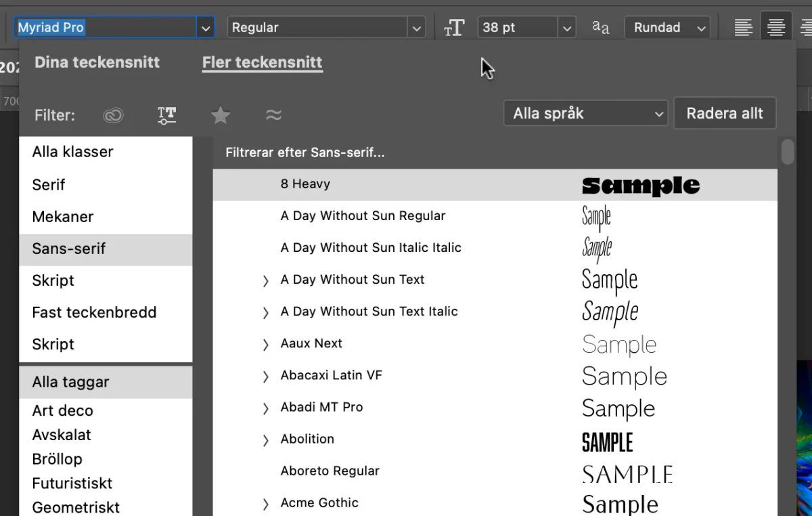Viewport: 812px width, 516px height.
Task: Open the font size dropdown arrow
Action: point(567,28)
